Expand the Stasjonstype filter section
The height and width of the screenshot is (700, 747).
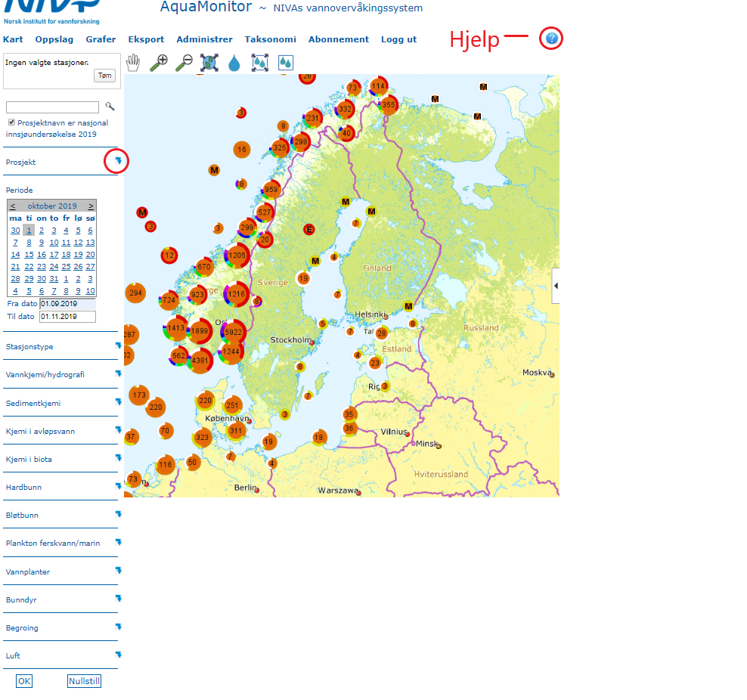[118, 345]
